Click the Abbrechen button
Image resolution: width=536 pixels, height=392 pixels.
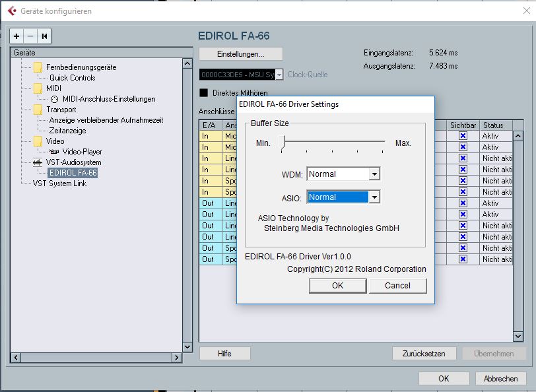500,379
